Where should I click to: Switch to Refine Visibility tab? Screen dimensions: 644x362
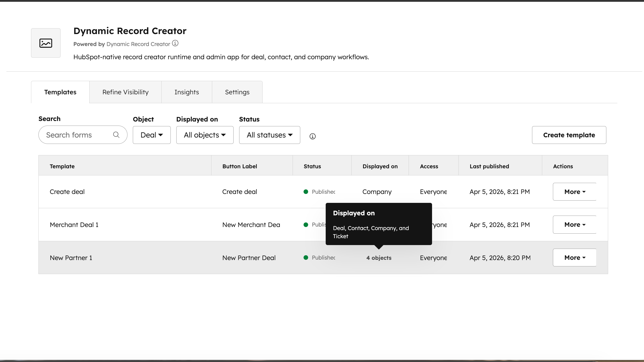125,92
